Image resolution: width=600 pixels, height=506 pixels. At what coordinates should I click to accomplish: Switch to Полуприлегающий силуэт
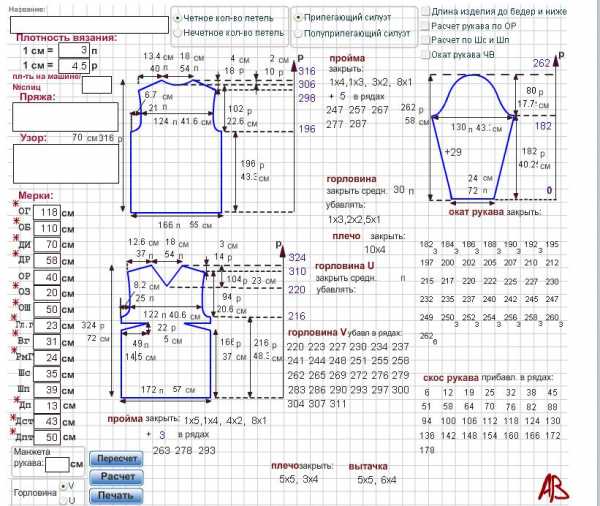tap(299, 35)
